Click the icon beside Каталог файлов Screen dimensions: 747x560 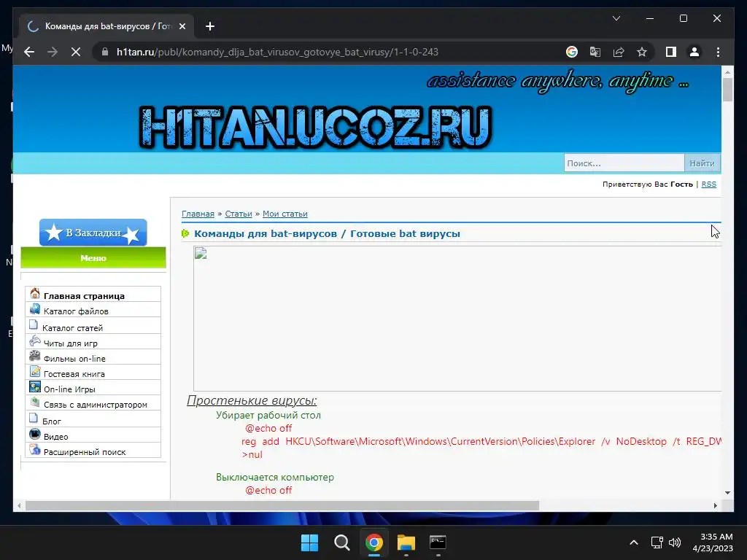[35, 309]
